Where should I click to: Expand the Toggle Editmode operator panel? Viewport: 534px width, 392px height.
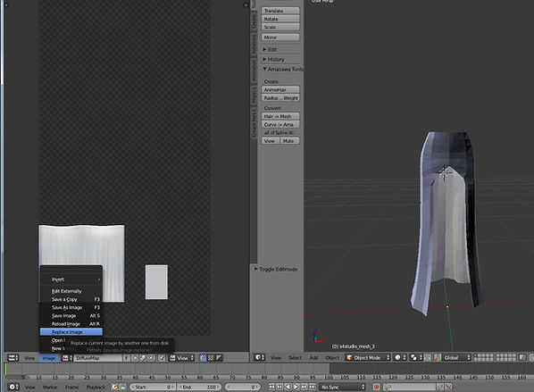[x=276, y=269]
